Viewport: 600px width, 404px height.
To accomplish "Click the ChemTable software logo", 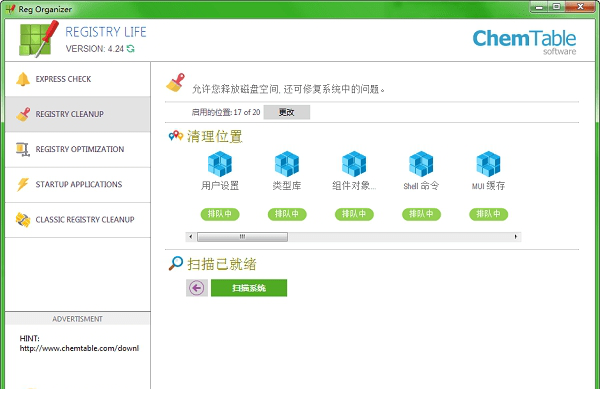I will [524, 42].
